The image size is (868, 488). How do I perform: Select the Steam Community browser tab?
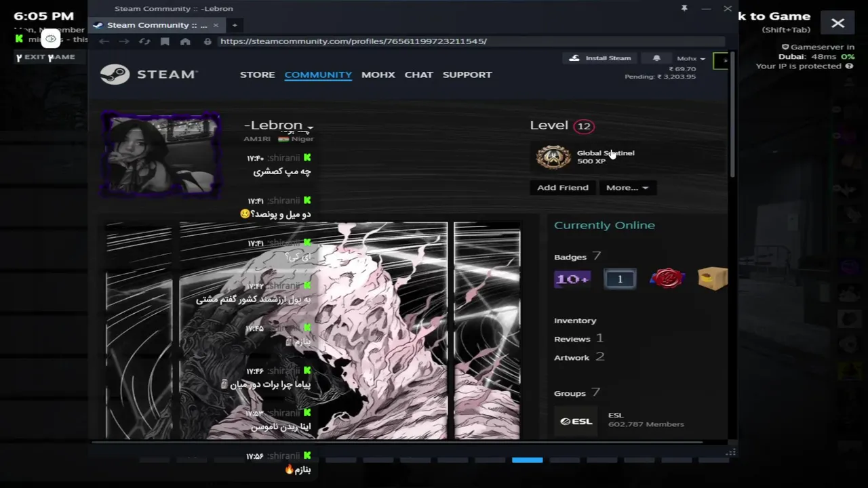[x=157, y=25]
